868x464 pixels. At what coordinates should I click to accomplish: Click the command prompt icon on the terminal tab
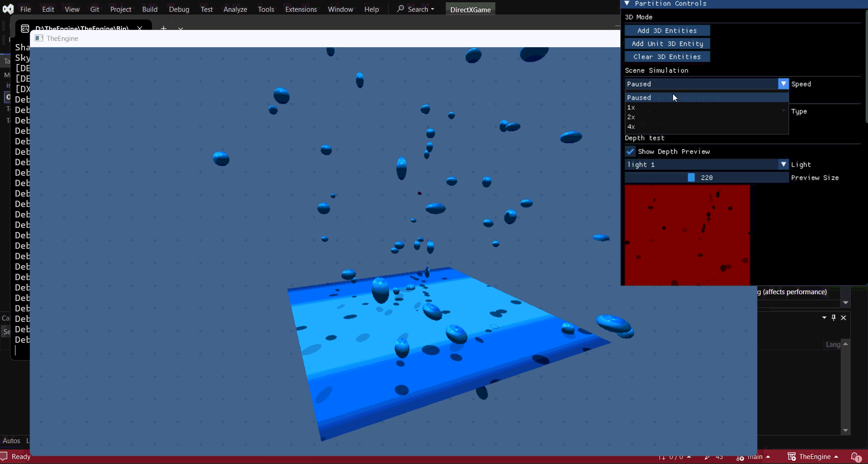click(25, 28)
